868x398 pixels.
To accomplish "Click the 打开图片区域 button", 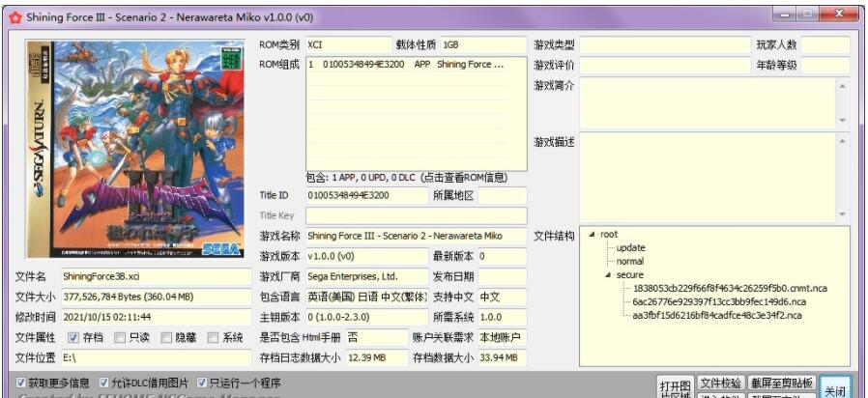I will pyautogui.click(x=675, y=387).
